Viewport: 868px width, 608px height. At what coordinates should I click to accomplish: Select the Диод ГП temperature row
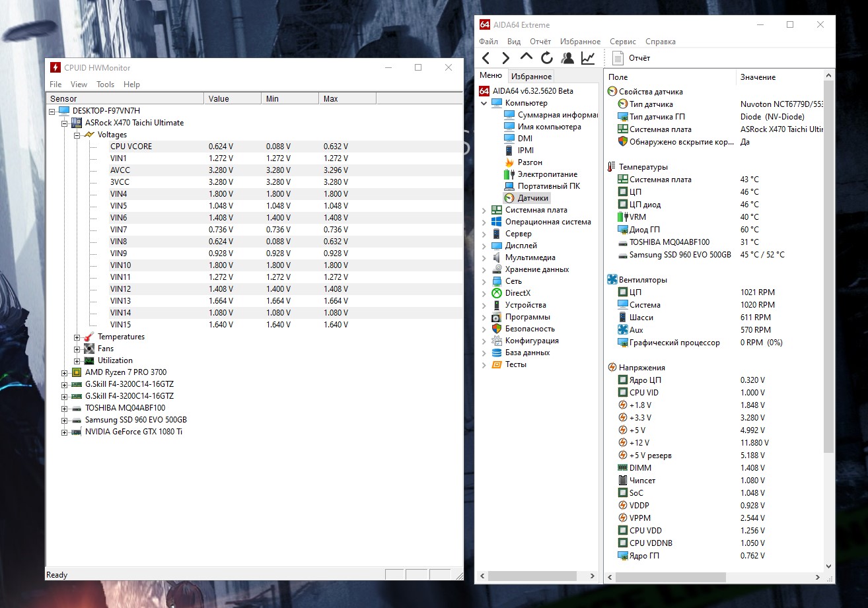tap(714, 230)
